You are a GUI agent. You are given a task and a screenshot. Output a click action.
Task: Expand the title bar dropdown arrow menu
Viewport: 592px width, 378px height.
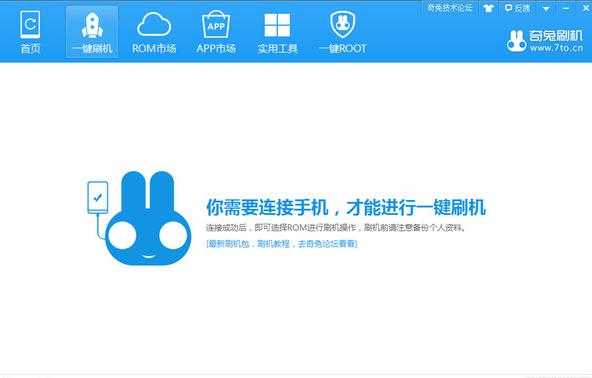click(x=546, y=8)
